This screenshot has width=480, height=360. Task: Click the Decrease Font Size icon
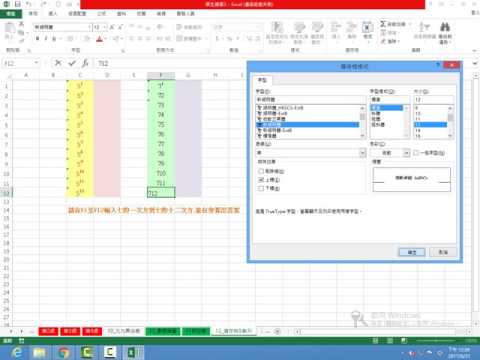coord(120,27)
